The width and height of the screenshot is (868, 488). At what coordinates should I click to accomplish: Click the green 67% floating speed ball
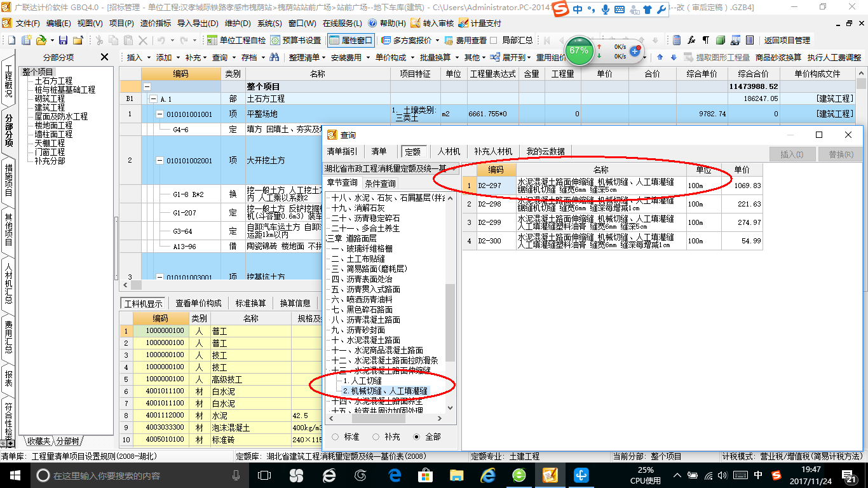click(579, 51)
